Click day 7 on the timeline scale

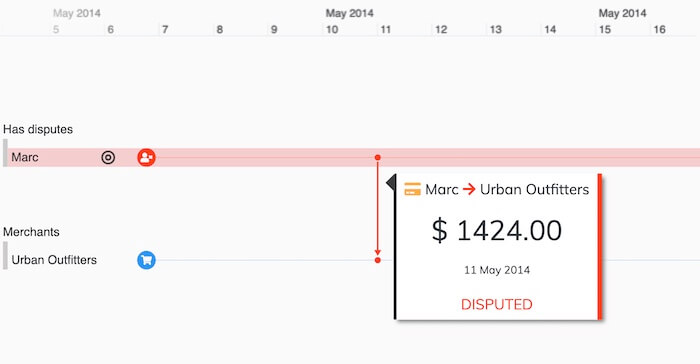pyautogui.click(x=165, y=29)
